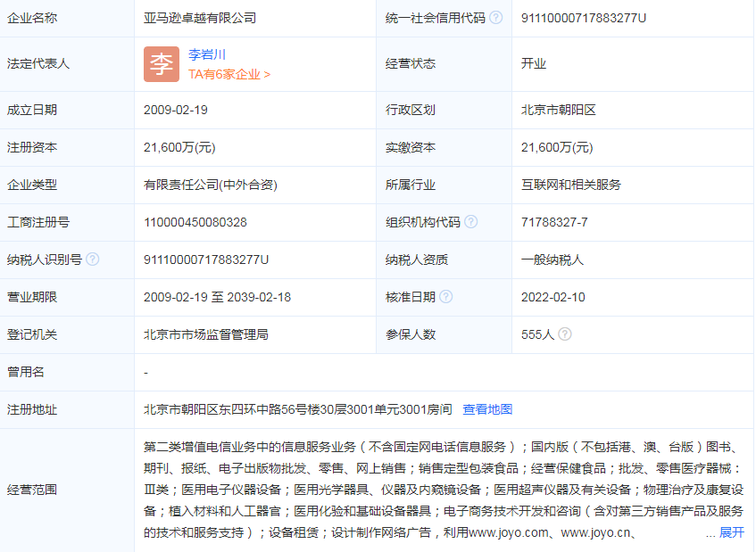The height and width of the screenshot is (552, 756).
Task: Click the 经营状态 label
Action: coord(411,63)
